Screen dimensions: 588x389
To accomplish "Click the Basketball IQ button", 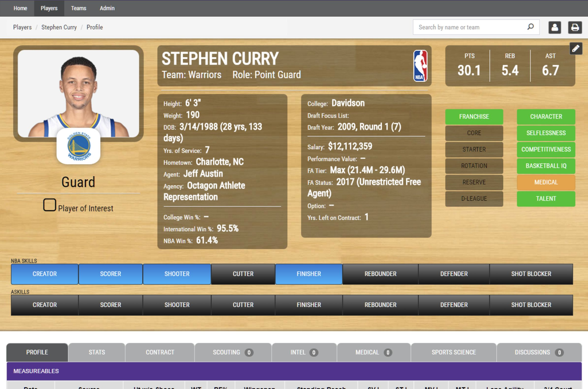I will pyautogui.click(x=546, y=166).
